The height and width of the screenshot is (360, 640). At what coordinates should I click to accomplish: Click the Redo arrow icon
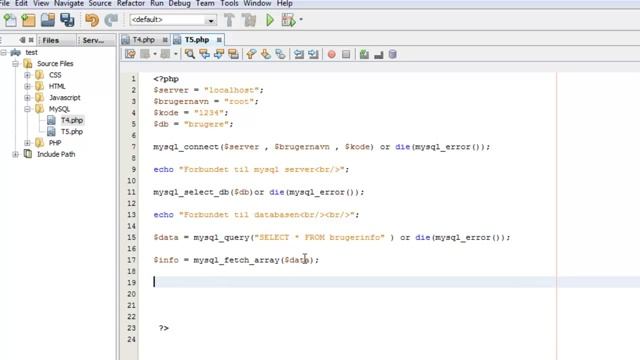coord(111,20)
